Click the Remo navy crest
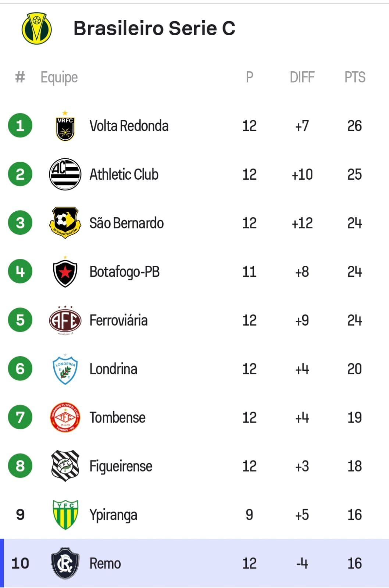The height and width of the screenshot is (588, 389). [x=65, y=563]
